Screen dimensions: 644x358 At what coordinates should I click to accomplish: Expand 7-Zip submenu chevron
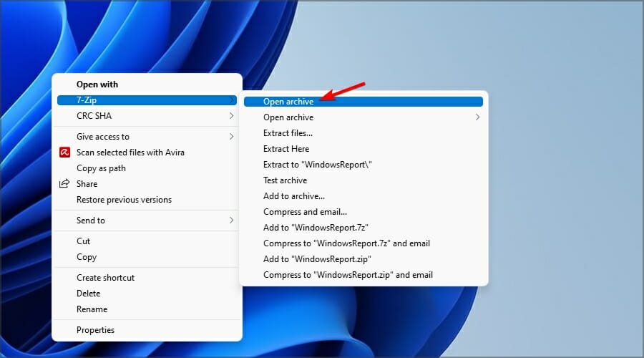(x=232, y=100)
